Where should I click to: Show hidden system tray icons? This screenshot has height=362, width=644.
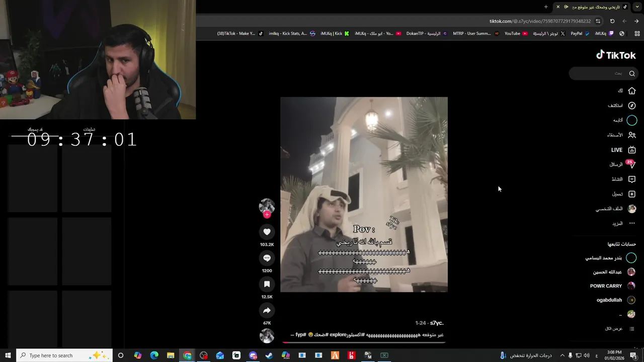[562, 355]
